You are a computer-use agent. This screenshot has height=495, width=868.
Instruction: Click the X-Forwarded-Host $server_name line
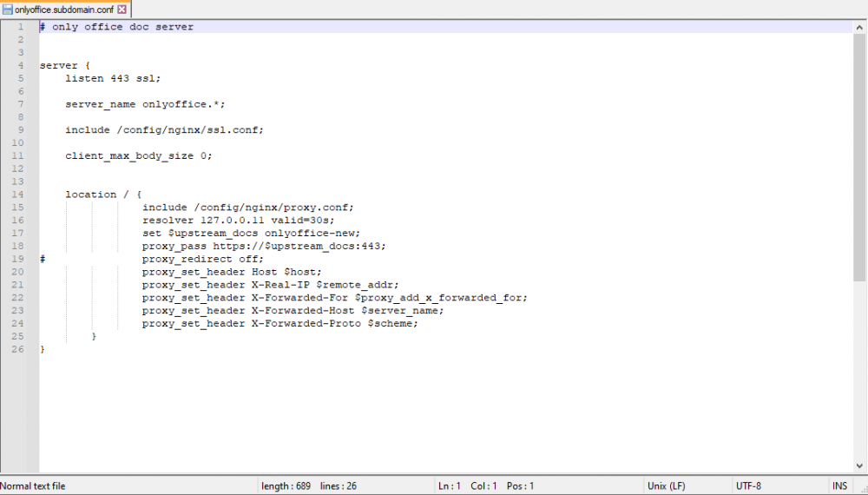(x=293, y=311)
